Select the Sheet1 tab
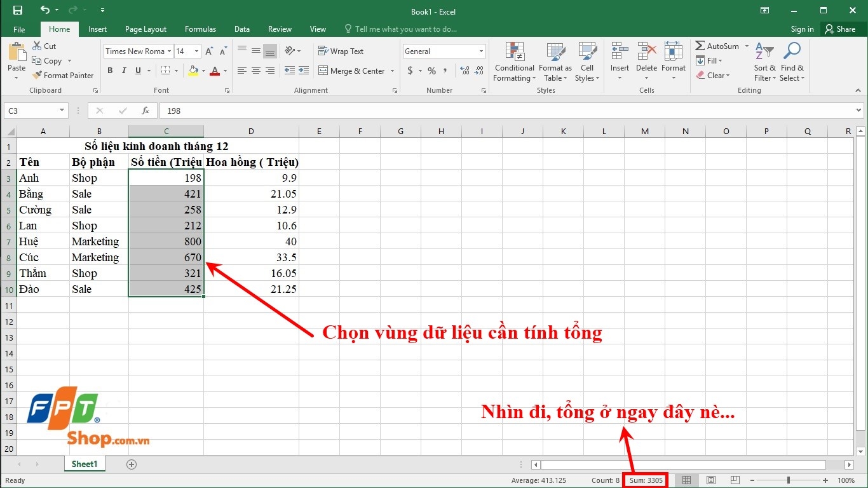The image size is (868, 488). click(85, 464)
